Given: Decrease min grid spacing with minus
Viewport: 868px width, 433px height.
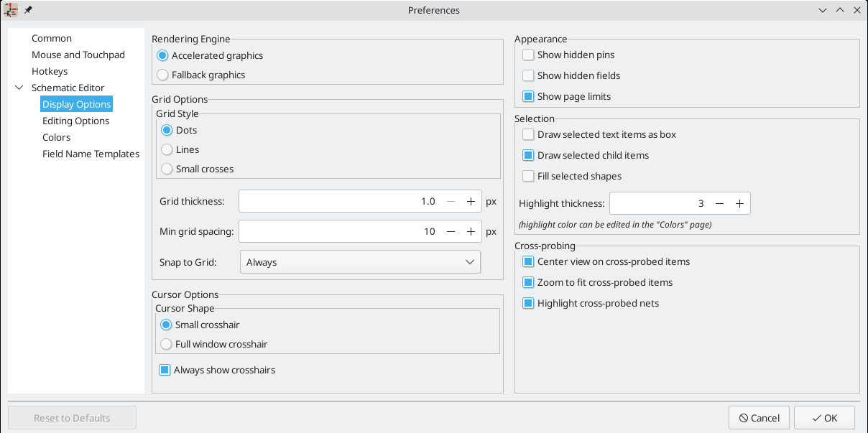Looking at the screenshot, I should (x=451, y=231).
